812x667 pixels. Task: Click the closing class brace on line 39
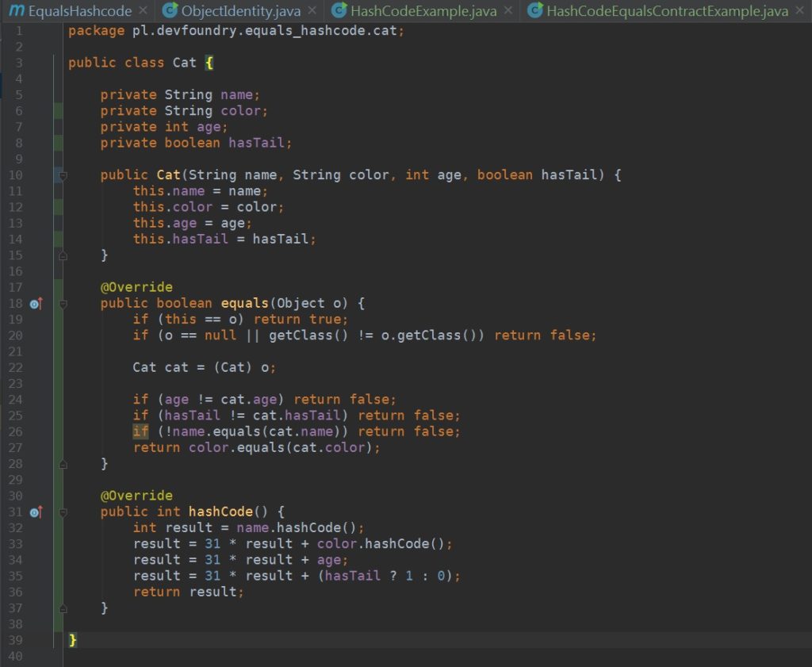click(72, 641)
